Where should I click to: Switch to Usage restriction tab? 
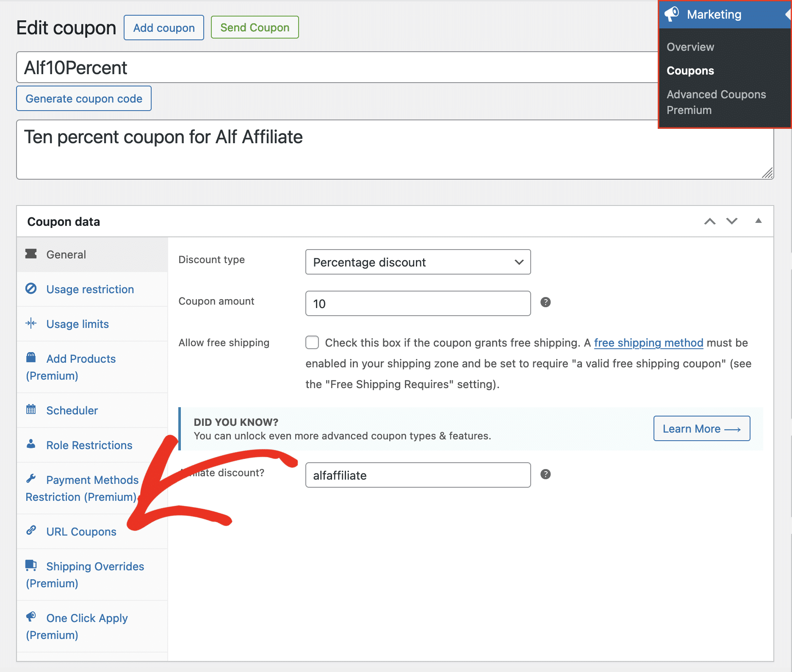coord(92,289)
